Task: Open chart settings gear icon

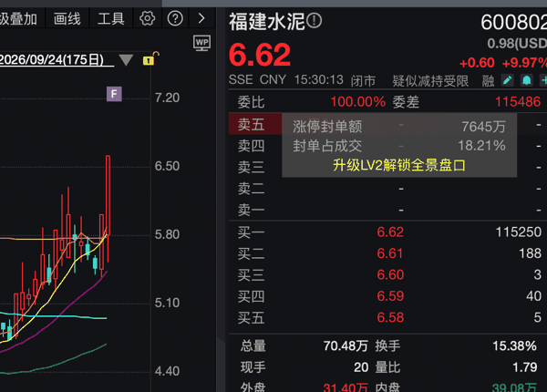Action: coord(147,18)
